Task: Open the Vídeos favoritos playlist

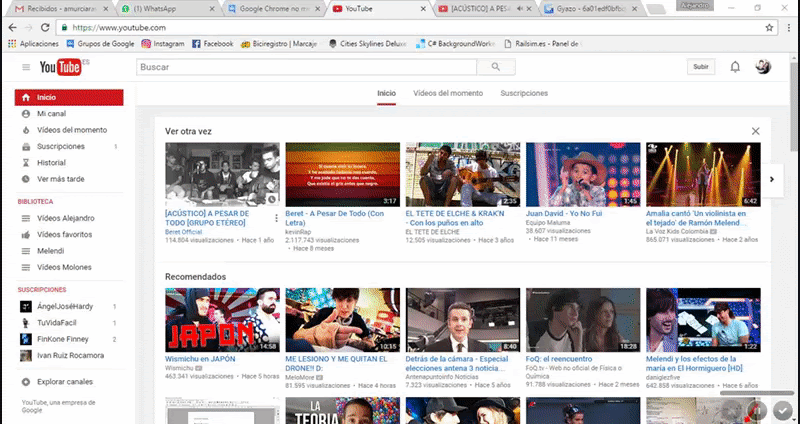Action: coord(69,235)
